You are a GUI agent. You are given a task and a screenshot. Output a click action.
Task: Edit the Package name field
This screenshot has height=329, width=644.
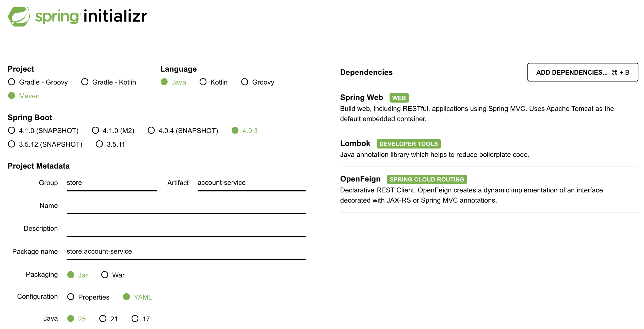tap(186, 252)
